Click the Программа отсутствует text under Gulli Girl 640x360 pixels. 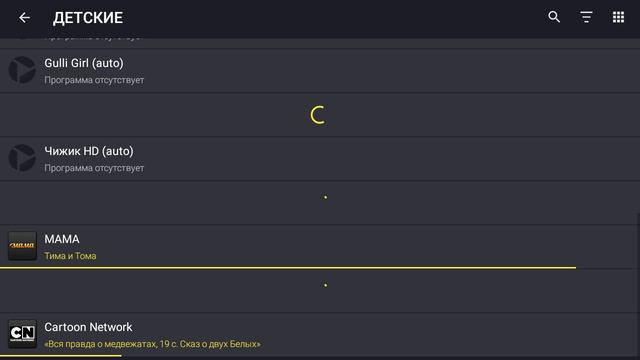[x=94, y=80]
